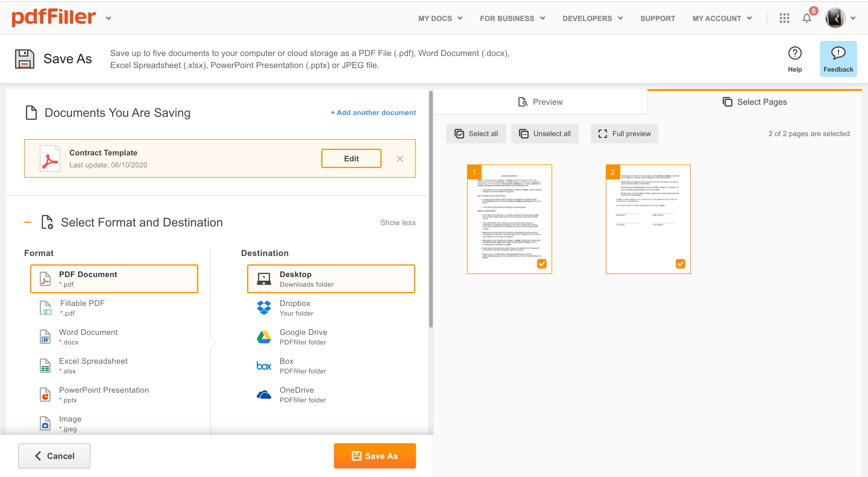
Task: Click the Cancel button
Action: coord(54,456)
